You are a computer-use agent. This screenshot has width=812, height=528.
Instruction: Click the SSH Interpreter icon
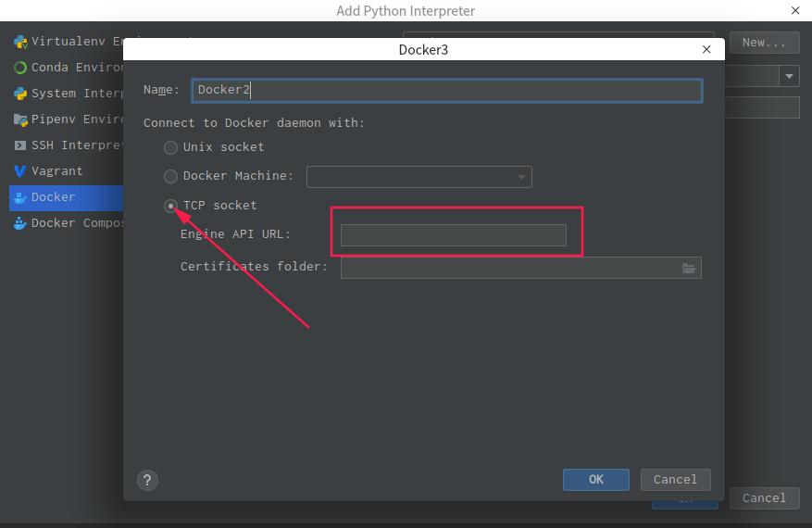20,145
